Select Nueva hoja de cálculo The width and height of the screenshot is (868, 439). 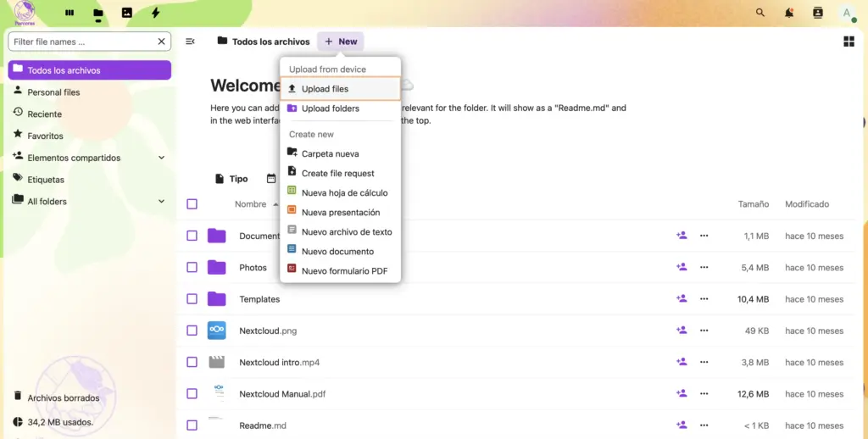pos(343,193)
